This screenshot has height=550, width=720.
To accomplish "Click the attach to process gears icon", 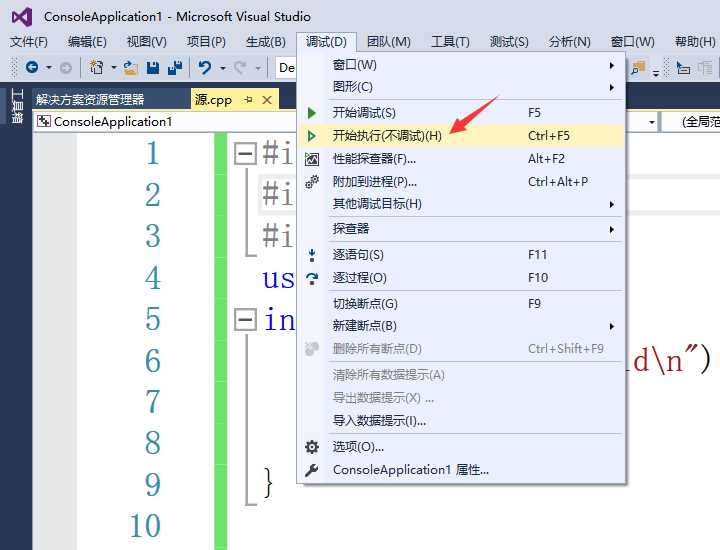I will click(x=312, y=182).
